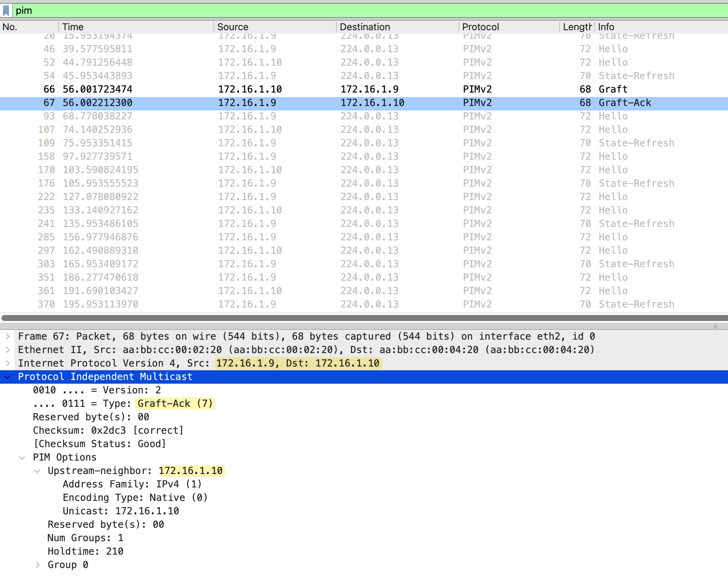Expand Internet Protocol Version 4 section
The image size is (728, 583).
(7, 363)
